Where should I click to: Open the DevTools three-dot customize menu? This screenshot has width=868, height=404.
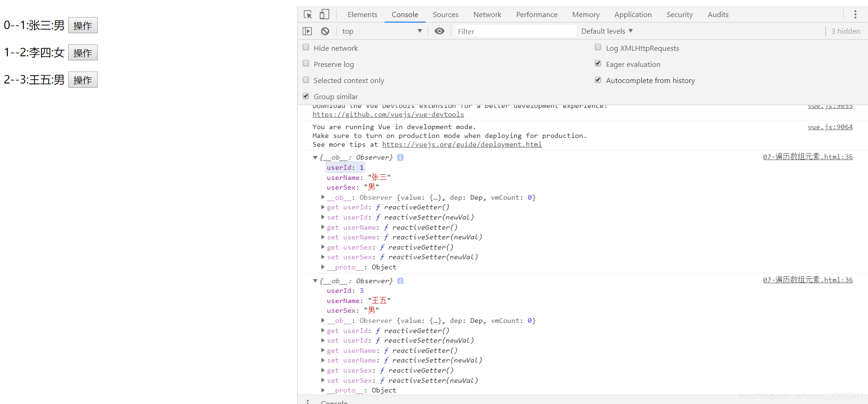(855, 14)
